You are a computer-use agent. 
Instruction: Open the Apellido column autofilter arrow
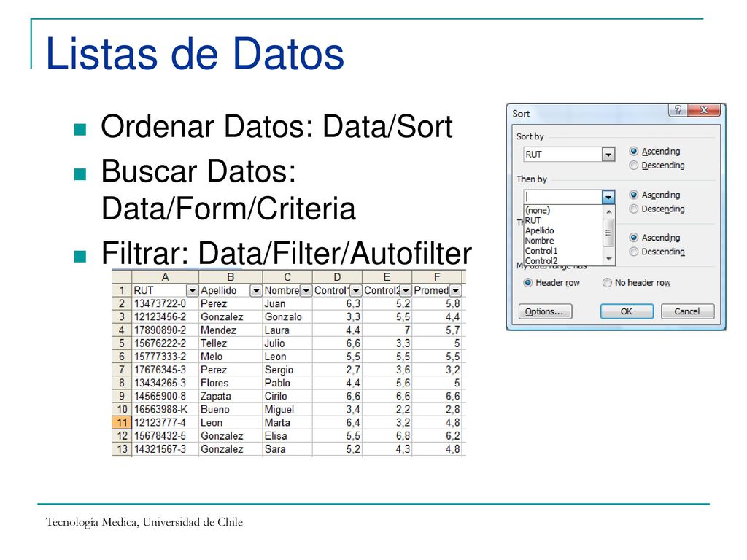click(256, 290)
